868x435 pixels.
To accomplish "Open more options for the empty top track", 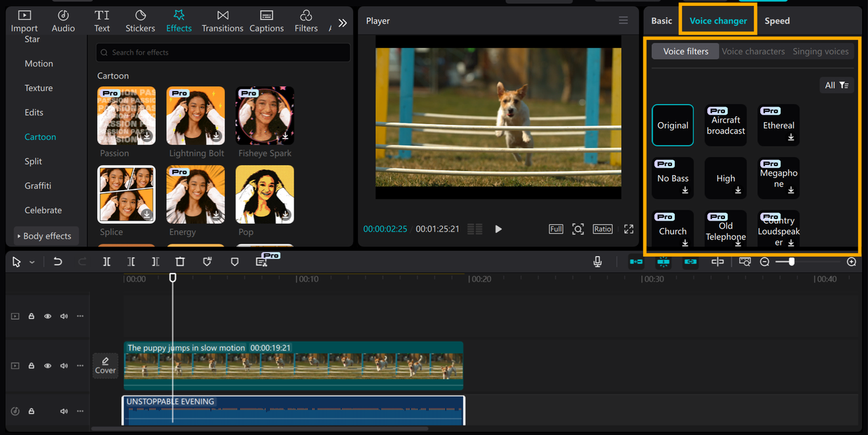I will 80,316.
